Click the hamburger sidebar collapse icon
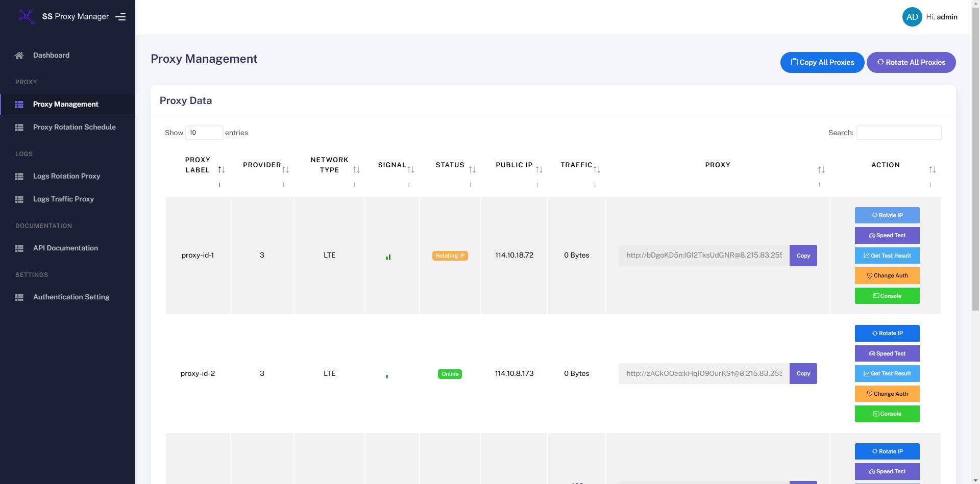The width and height of the screenshot is (980, 484). (x=120, y=17)
